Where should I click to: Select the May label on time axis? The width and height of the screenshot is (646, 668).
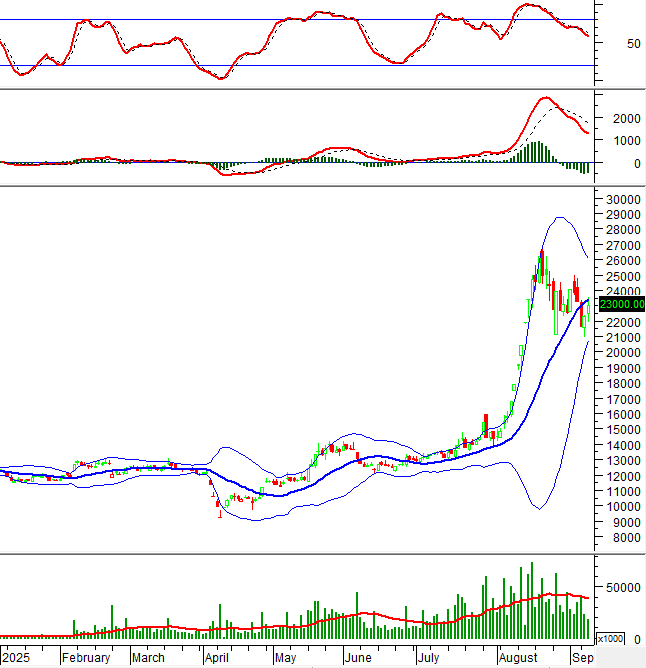(x=286, y=658)
